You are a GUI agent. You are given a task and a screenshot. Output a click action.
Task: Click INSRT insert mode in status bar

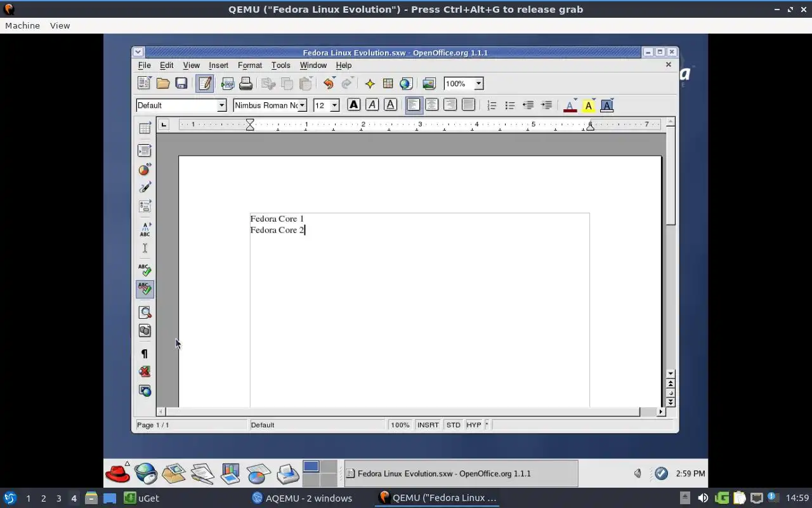(428, 425)
